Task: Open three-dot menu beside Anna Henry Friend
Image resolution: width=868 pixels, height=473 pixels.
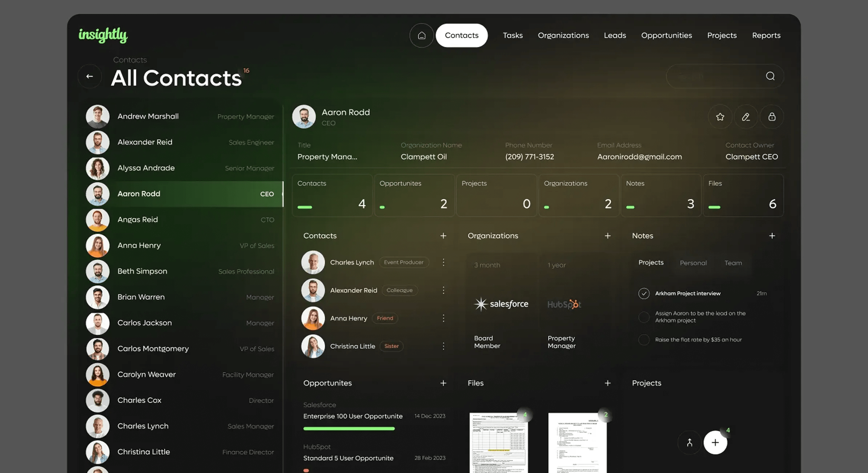Action: (443, 318)
